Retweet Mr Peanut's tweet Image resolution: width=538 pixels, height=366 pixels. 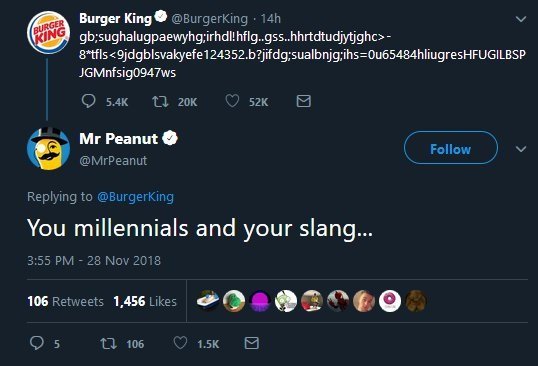coord(108,343)
